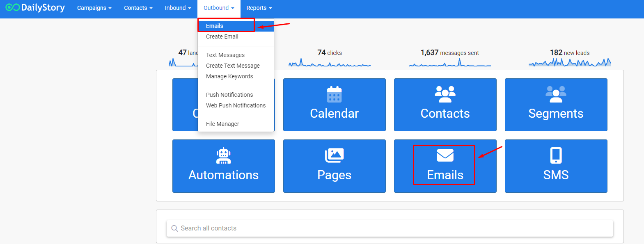View the 1,637 messages sent statistic
Viewport: 644px width, 244px height.
coord(449,52)
